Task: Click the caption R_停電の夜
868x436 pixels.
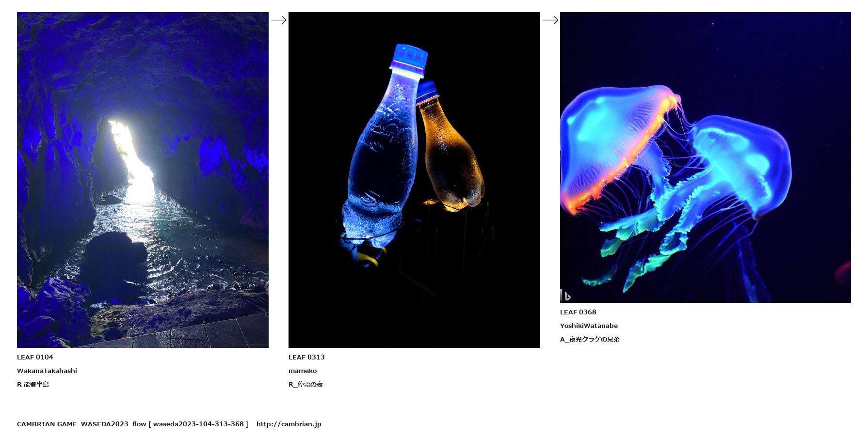Action: pos(305,384)
